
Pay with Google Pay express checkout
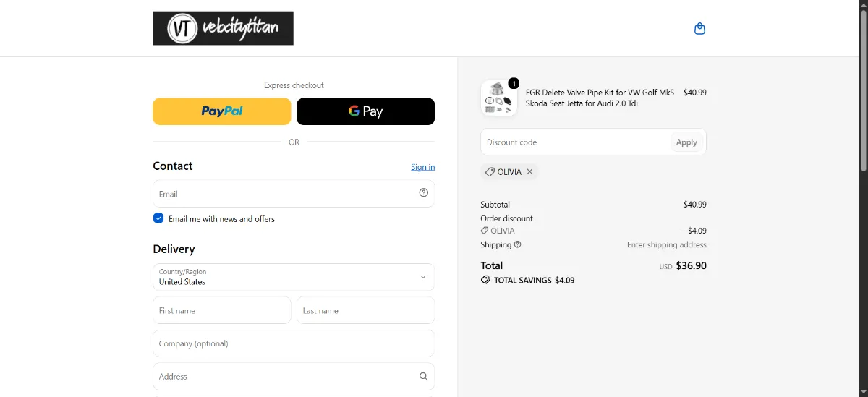point(366,111)
